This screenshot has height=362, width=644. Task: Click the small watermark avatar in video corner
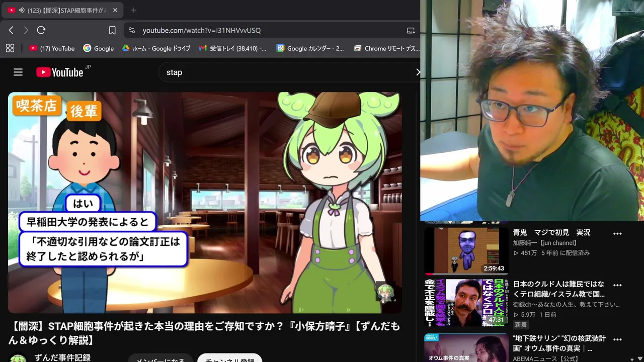385,293
